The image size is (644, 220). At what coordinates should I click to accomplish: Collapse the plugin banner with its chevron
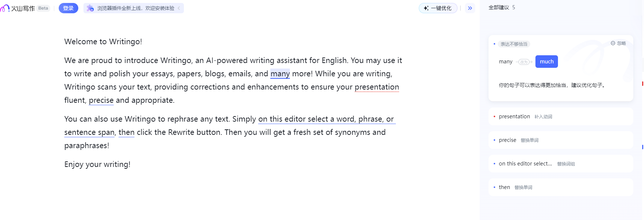tap(179, 8)
